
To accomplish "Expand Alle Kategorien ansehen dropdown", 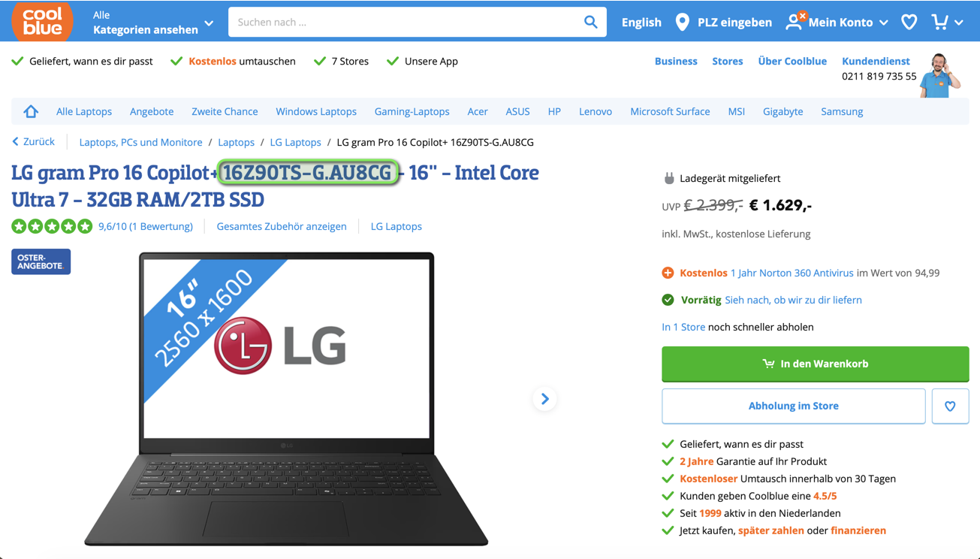I will pos(153,23).
